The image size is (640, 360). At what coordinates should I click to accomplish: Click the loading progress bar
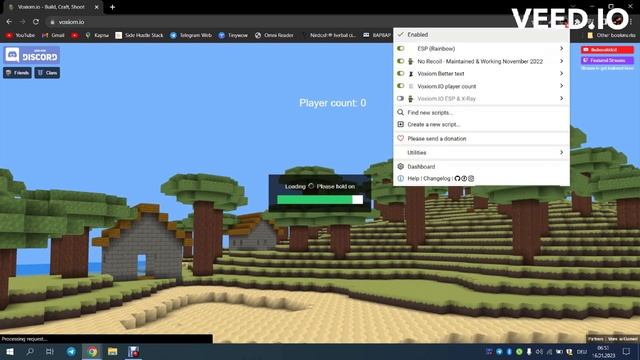click(x=320, y=200)
